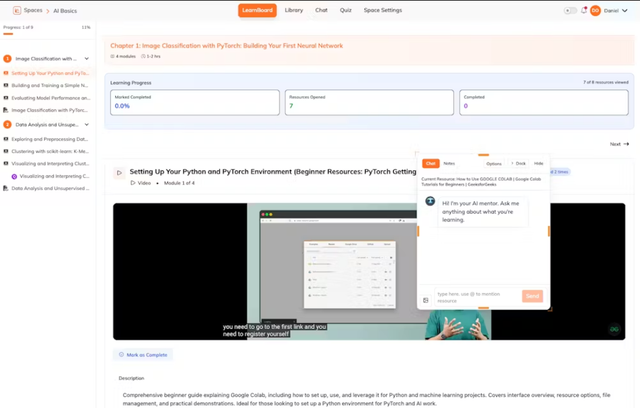
Task: Click chapter 2 number badge in sidebar
Action: coord(7,124)
